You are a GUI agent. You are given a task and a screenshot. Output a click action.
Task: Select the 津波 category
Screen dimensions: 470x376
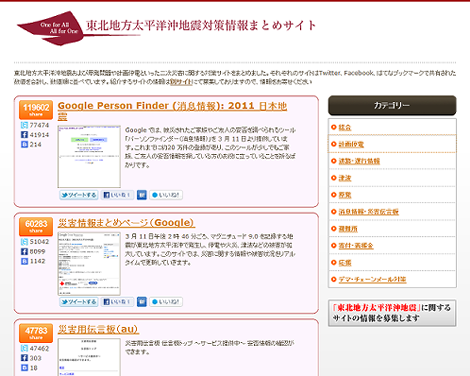click(x=345, y=178)
